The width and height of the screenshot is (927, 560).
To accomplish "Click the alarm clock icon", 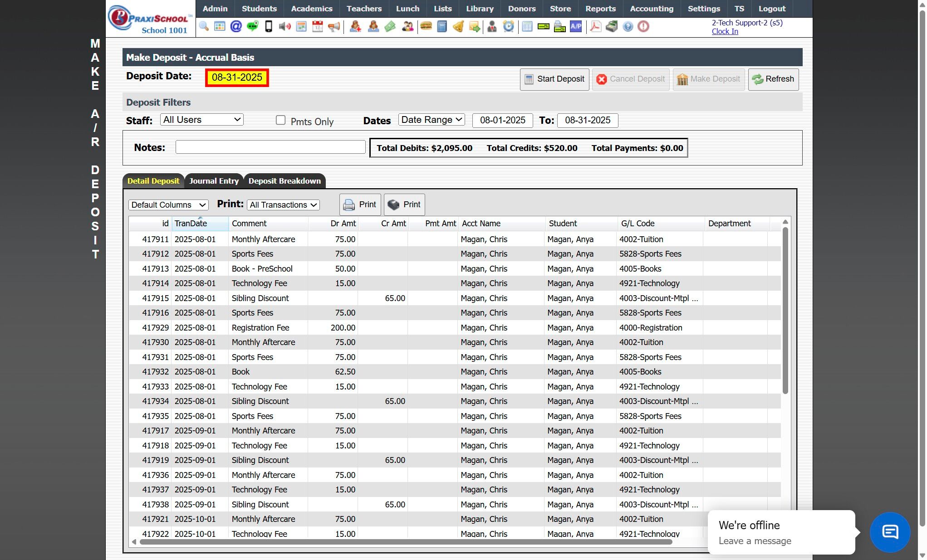I will [x=509, y=27].
